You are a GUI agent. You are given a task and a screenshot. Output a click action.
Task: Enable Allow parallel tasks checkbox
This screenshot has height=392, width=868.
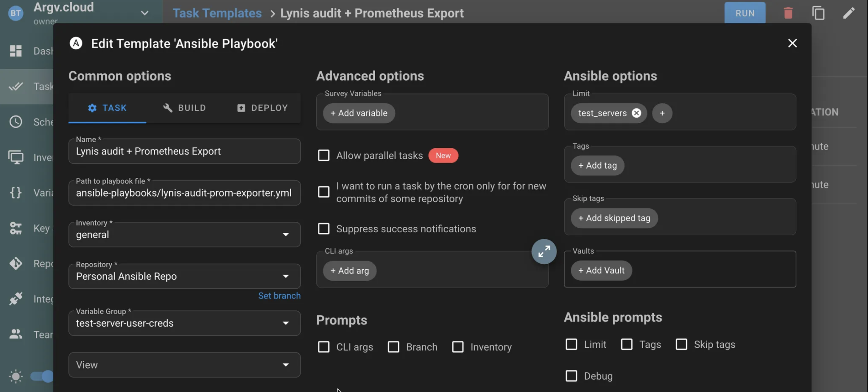click(324, 156)
